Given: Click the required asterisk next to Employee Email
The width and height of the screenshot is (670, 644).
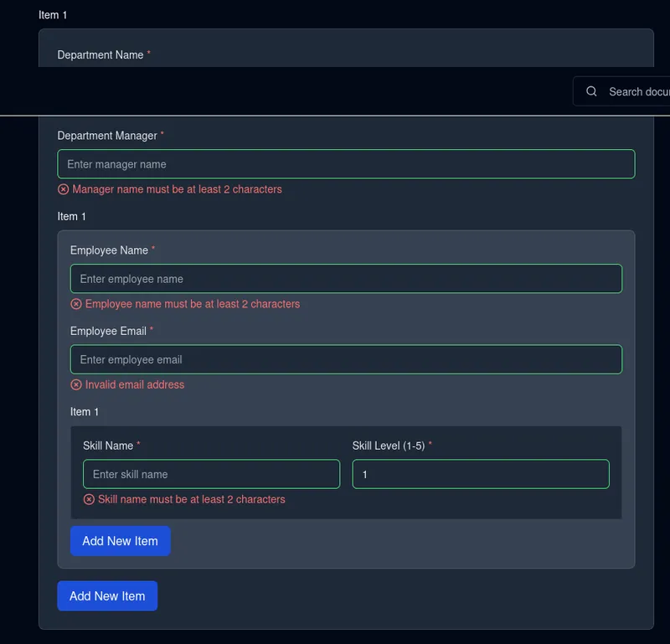Looking at the screenshot, I should [151, 327].
